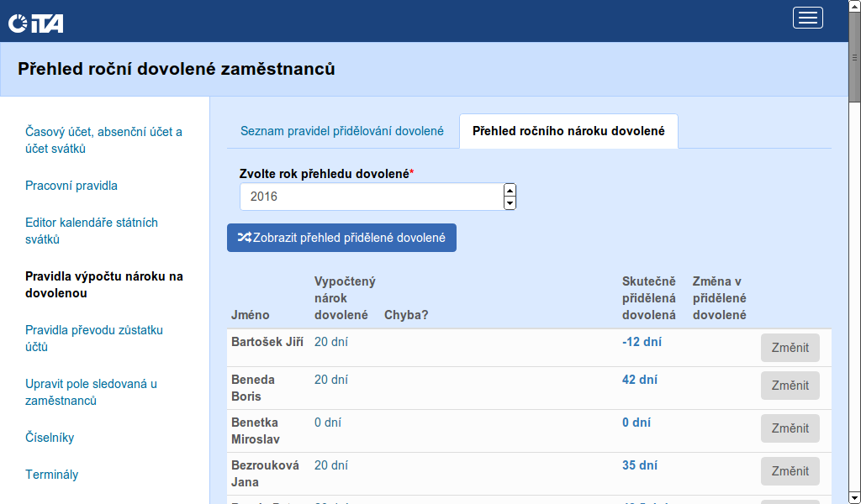Decrease year with spinner down arrow

coord(510,203)
